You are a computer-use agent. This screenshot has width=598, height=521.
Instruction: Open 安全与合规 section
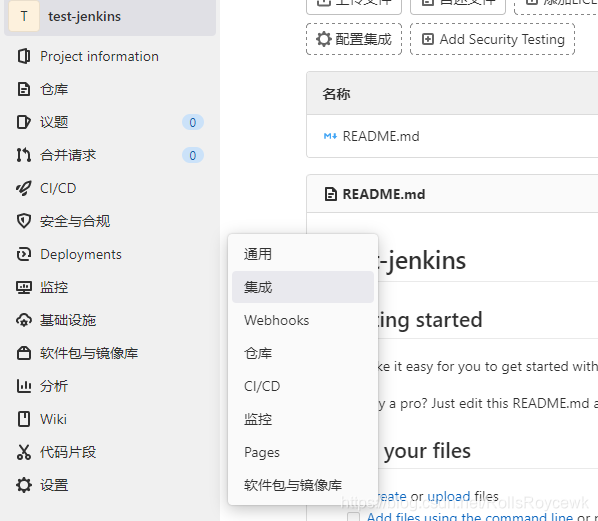point(111,221)
